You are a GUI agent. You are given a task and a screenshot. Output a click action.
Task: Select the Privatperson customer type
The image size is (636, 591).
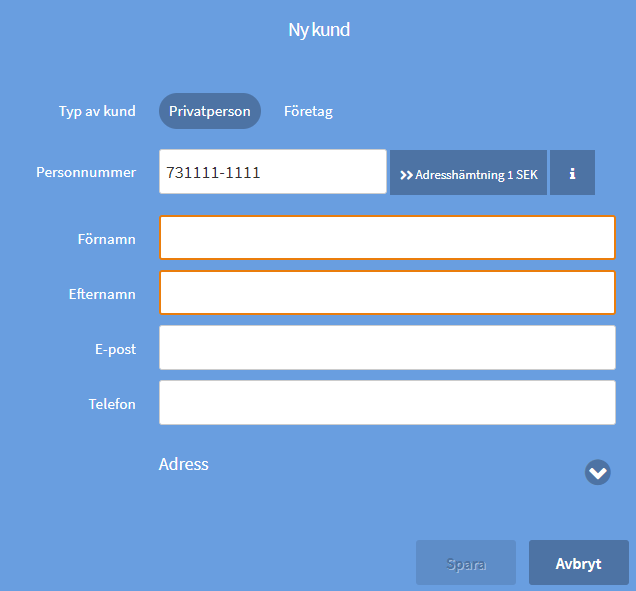[209, 111]
